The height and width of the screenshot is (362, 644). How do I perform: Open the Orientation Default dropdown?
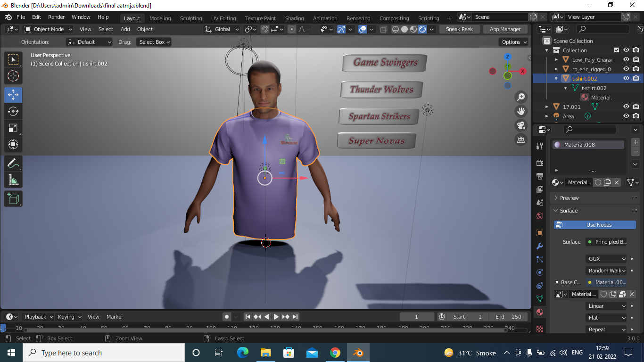pos(89,42)
